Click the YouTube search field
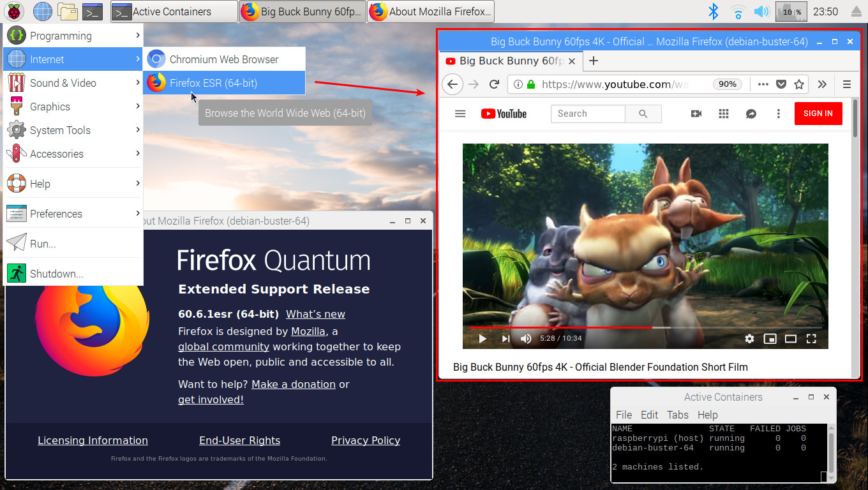Screen dimensions: 868x490 [588, 114]
